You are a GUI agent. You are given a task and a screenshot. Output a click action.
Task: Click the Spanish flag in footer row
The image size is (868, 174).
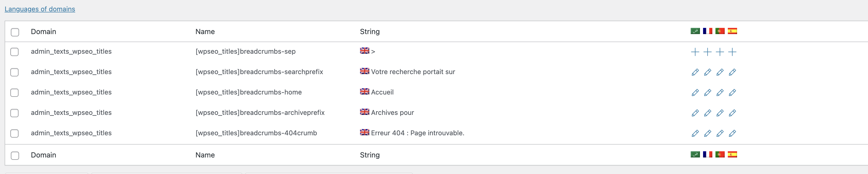coord(732,154)
